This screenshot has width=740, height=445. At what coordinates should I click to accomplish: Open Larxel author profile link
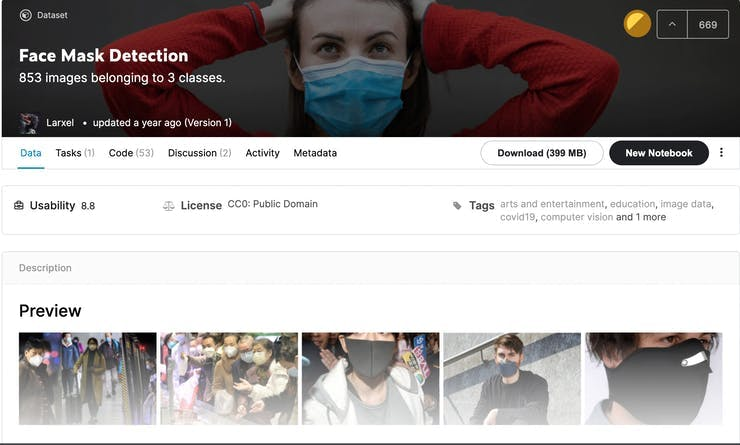pyautogui.click(x=60, y=123)
